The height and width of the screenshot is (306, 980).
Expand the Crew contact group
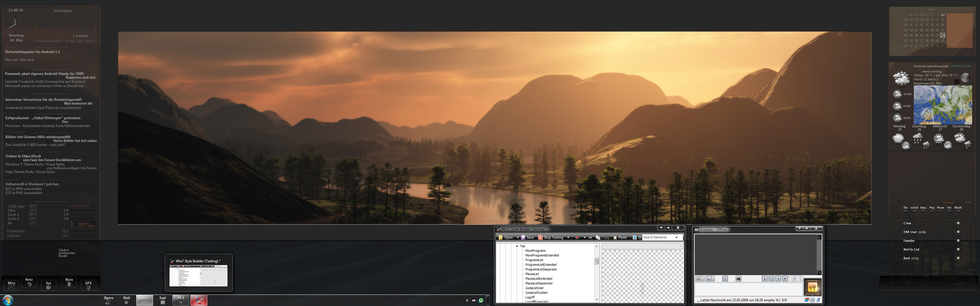(958, 223)
